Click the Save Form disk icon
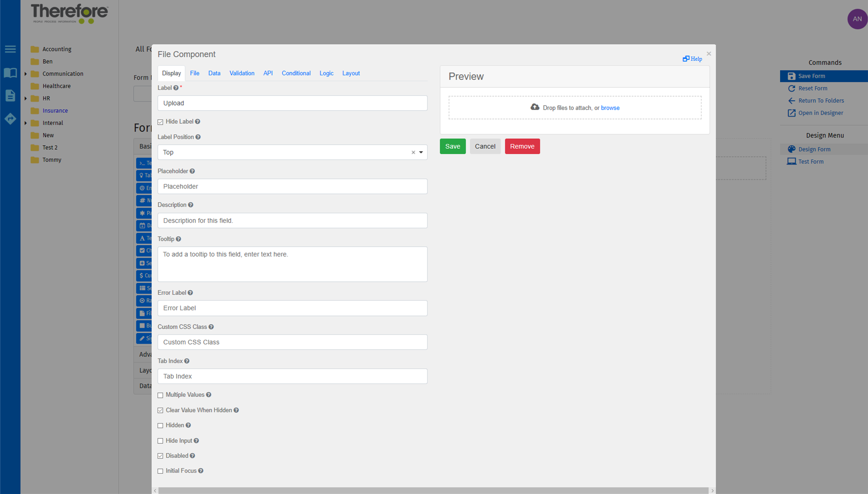The width and height of the screenshot is (868, 494). (x=791, y=76)
